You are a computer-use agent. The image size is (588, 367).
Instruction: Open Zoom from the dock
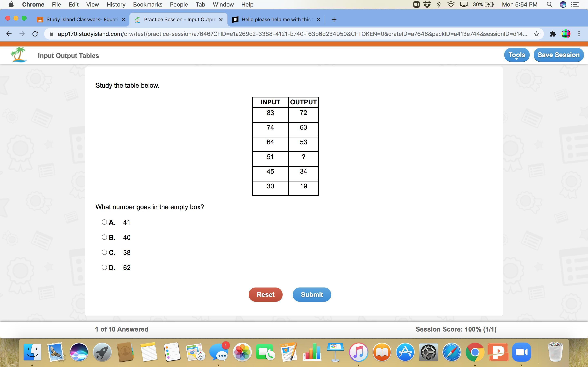521,352
